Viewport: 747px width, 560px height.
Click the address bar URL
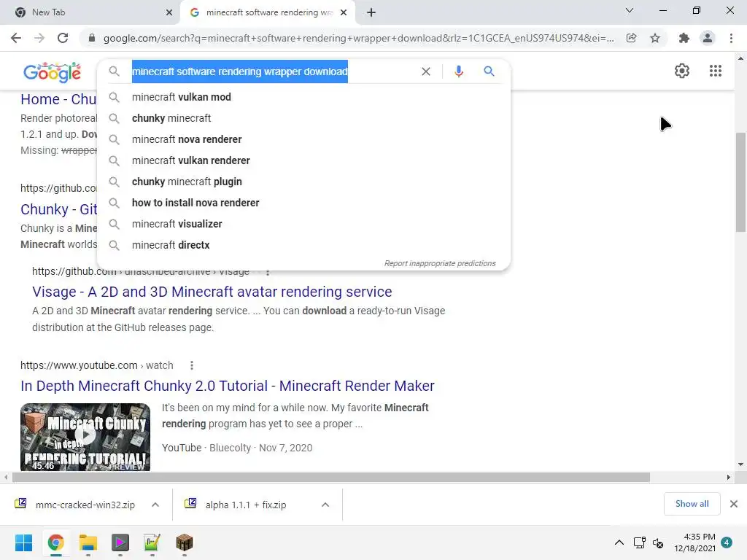[x=358, y=38]
